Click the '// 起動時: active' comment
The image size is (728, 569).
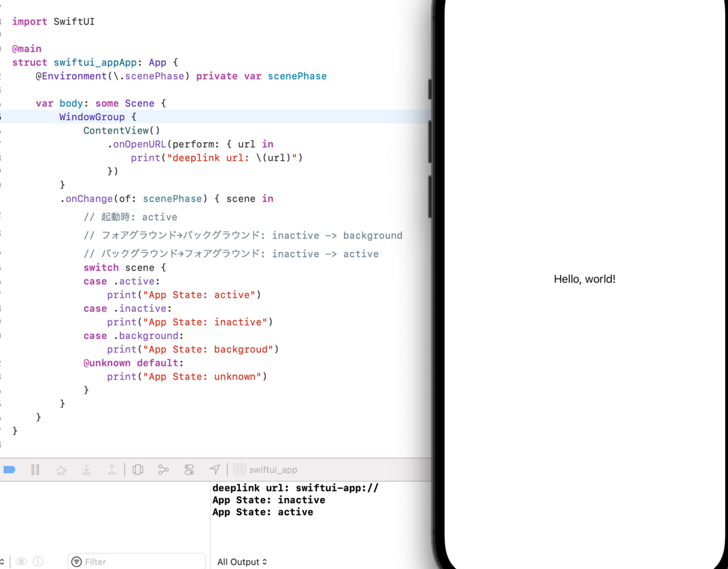point(130,217)
